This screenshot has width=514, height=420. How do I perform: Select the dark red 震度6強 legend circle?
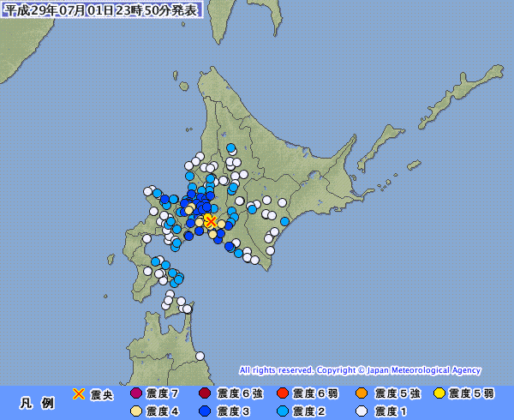[x=205, y=393]
